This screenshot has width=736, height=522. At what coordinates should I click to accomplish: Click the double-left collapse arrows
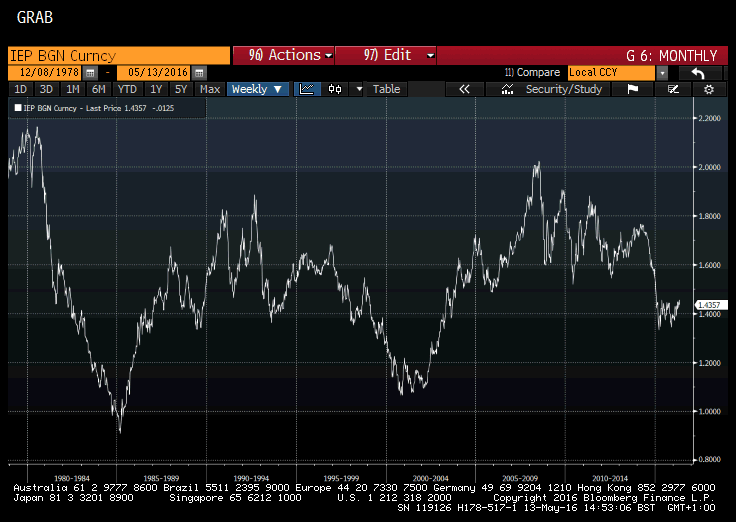tap(464, 89)
